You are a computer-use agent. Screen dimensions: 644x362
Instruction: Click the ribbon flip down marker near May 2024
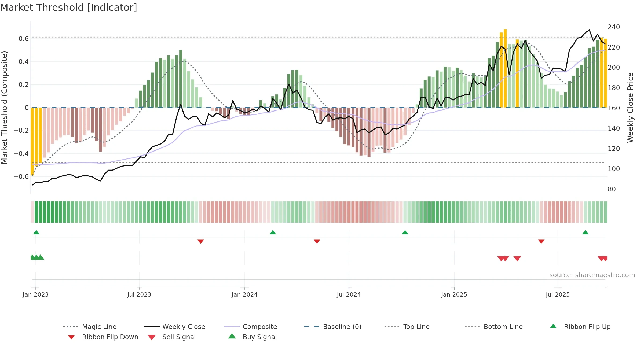(317, 242)
